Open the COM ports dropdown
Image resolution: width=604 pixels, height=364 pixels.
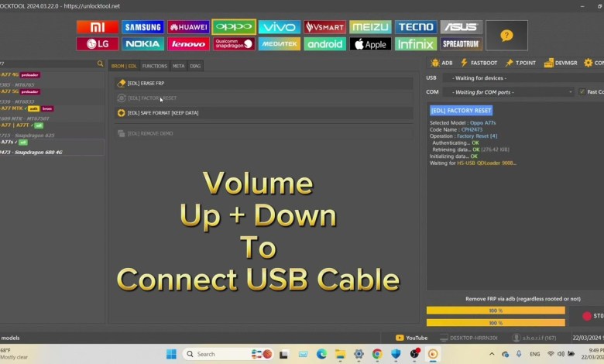(508, 92)
